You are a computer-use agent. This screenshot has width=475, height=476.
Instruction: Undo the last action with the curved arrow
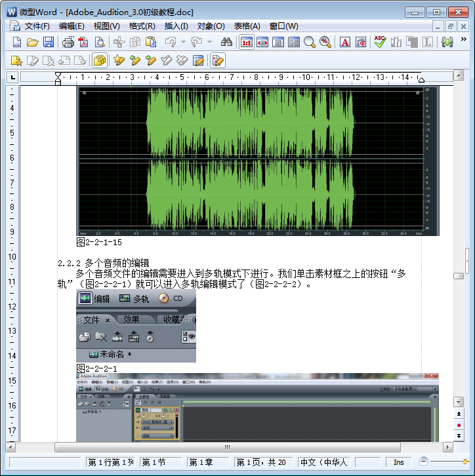pyautogui.click(x=171, y=42)
